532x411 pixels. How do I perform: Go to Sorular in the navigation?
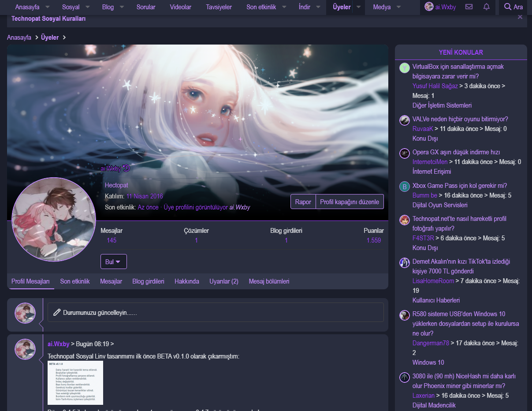pos(145,7)
